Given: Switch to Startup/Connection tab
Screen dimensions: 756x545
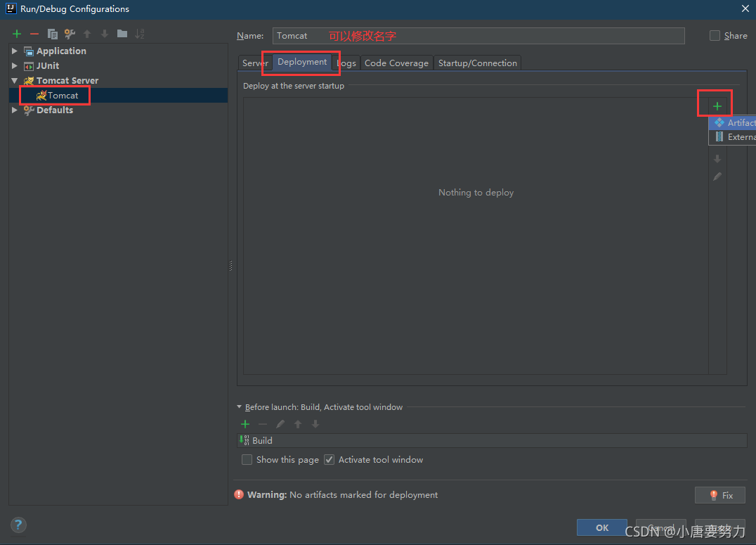Looking at the screenshot, I should tap(477, 63).
